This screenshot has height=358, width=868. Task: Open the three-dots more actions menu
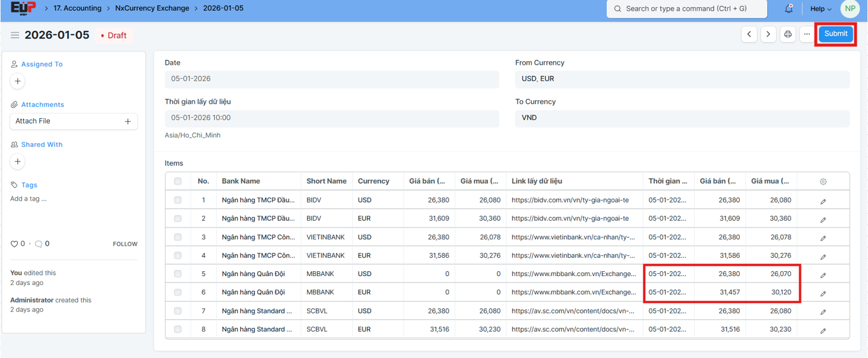pyautogui.click(x=806, y=34)
